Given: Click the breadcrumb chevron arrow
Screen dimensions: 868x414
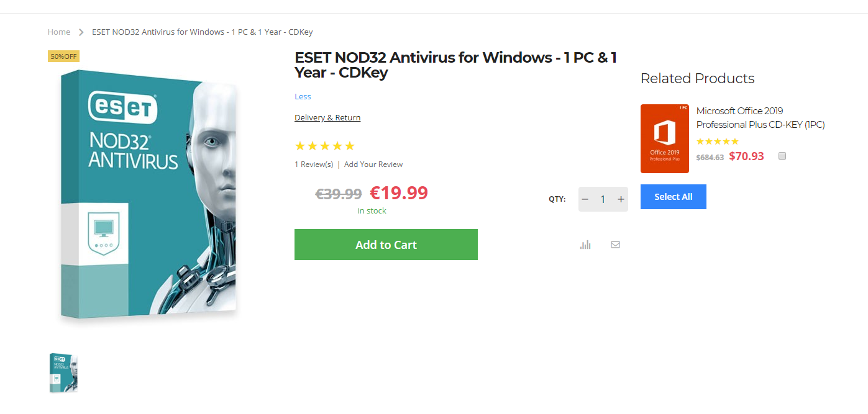Looking at the screenshot, I should [81, 32].
